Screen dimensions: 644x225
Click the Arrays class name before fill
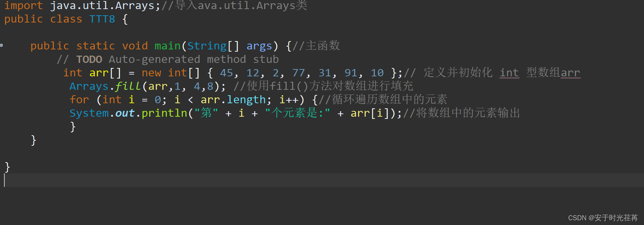click(x=89, y=86)
